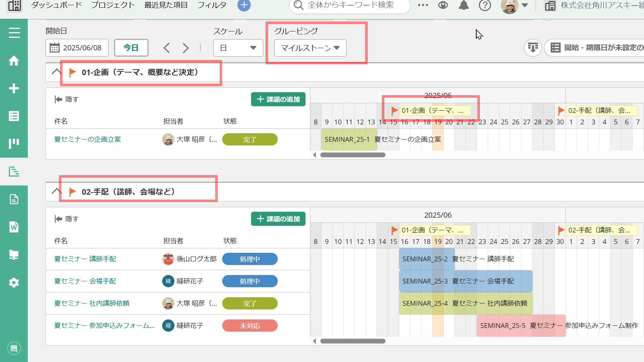Go to the next period with right arrow
644x362 pixels.
tap(186, 48)
